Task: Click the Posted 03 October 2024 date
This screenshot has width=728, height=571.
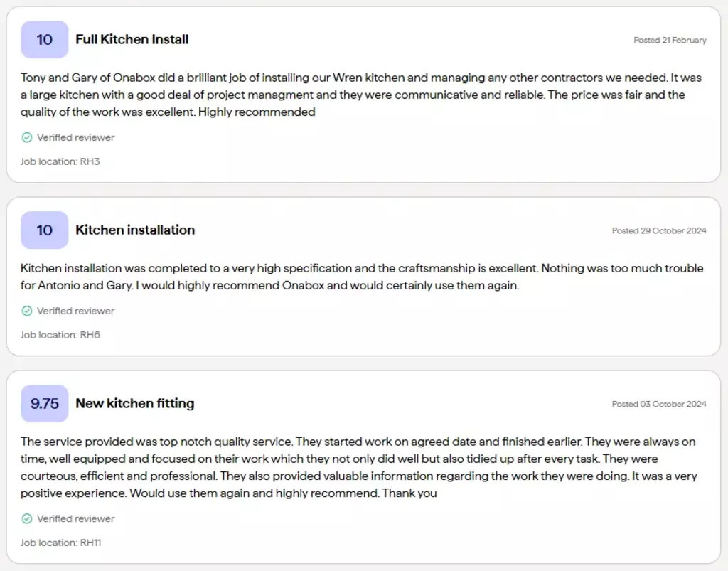Action: pyautogui.click(x=659, y=405)
